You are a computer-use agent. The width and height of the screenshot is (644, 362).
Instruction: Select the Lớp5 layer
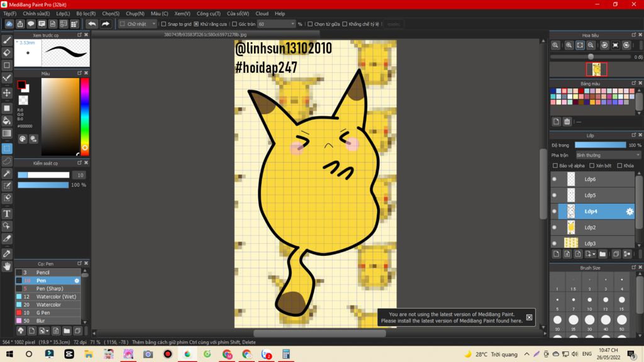[x=592, y=195]
